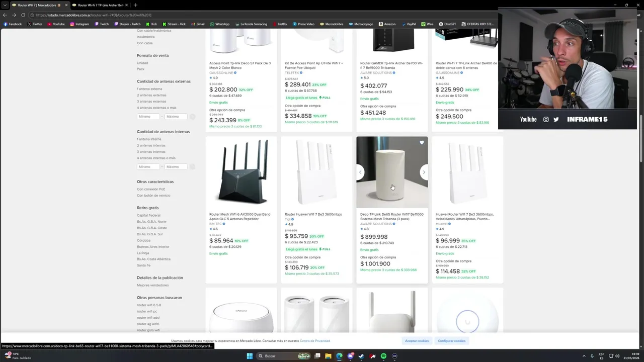Viewport: 644px width, 362px height.
Task: Open the Mercadopago bookmark
Action: pyautogui.click(x=361, y=24)
